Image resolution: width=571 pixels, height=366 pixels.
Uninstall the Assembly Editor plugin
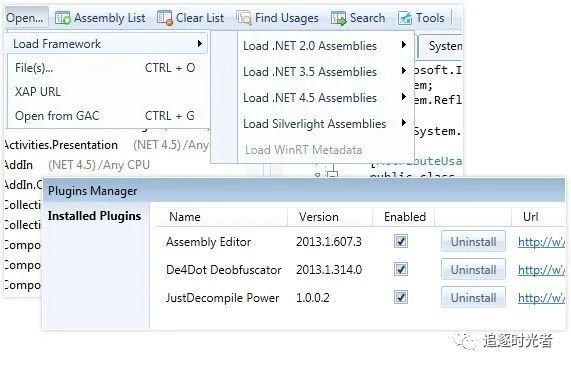[x=473, y=241]
